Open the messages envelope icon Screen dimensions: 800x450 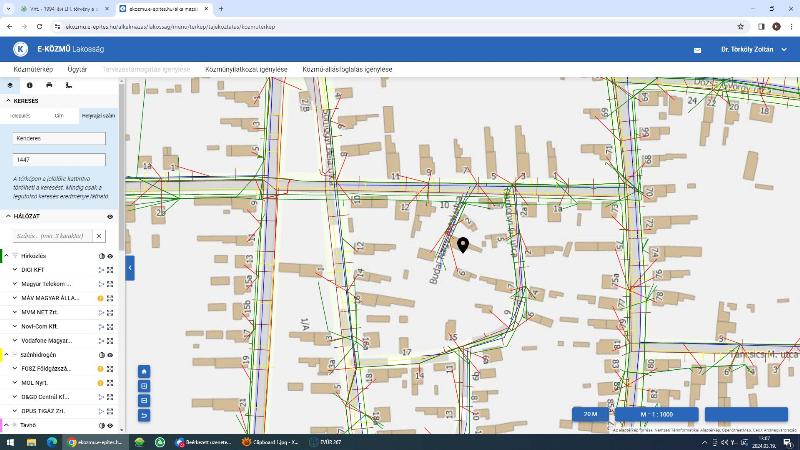tap(697, 50)
